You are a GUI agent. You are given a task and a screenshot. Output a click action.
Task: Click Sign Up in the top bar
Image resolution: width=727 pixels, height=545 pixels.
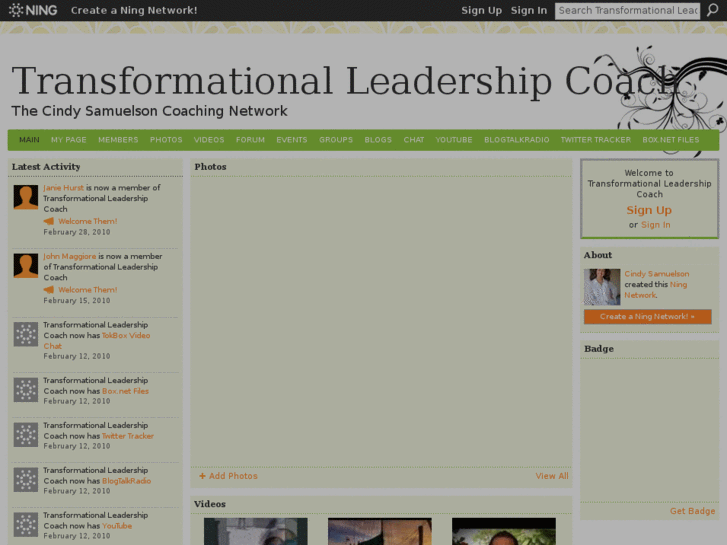(x=481, y=10)
